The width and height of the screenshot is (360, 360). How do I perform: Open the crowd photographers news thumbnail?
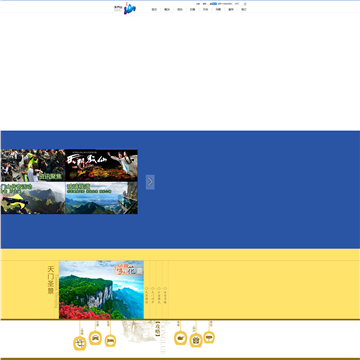(33, 165)
